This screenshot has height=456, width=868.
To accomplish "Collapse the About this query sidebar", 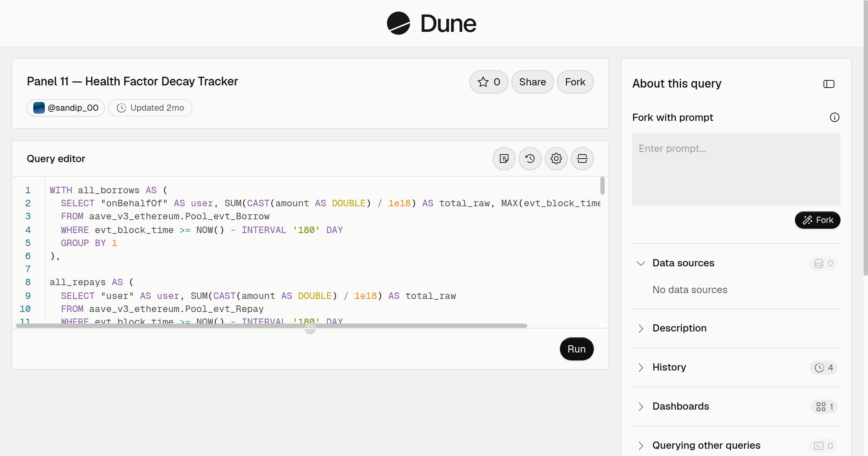I will pyautogui.click(x=829, y=84).
